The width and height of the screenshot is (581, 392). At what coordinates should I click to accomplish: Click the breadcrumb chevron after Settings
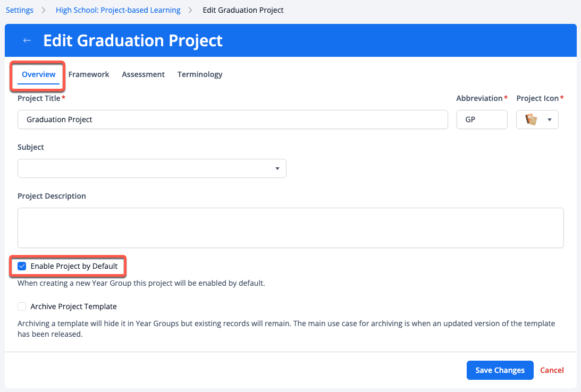tap(45, 10)
